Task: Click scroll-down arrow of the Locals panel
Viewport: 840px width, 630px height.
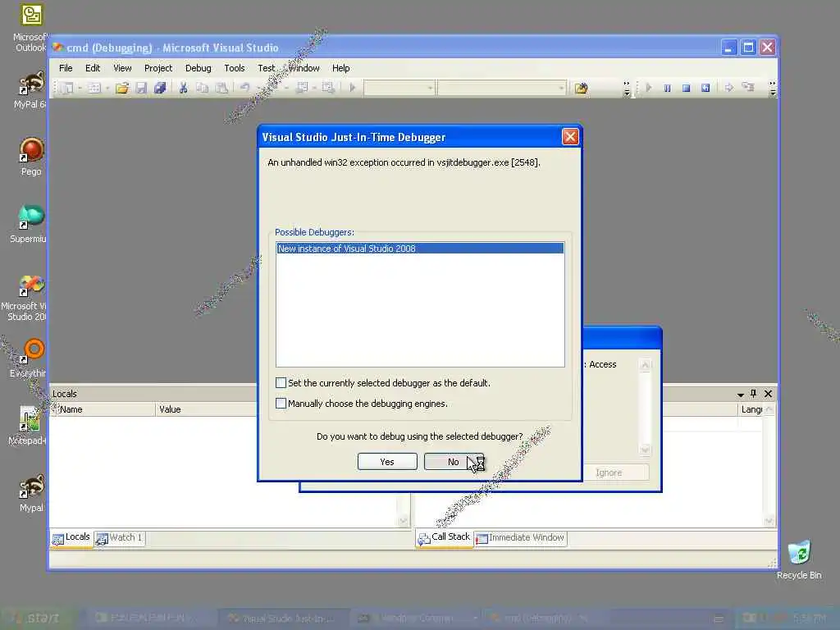Action: [404, 521]
